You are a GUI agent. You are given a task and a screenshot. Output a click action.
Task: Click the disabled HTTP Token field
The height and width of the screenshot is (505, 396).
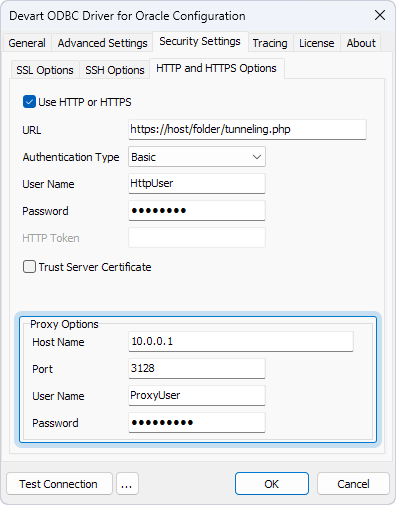click(x=197, y=237)
